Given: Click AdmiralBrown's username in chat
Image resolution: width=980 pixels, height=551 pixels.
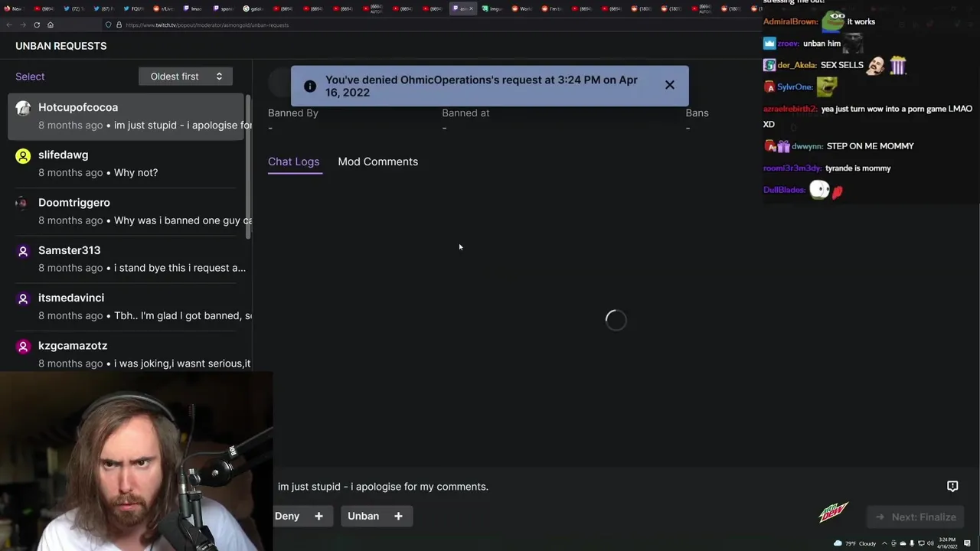Looking at the screenshot, I should point(790,21).
